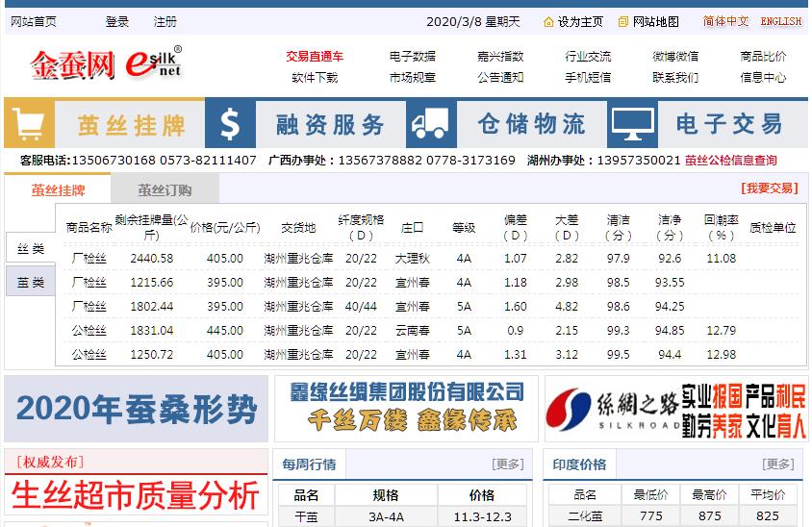Click the monitor electronic trading icon

633,124
